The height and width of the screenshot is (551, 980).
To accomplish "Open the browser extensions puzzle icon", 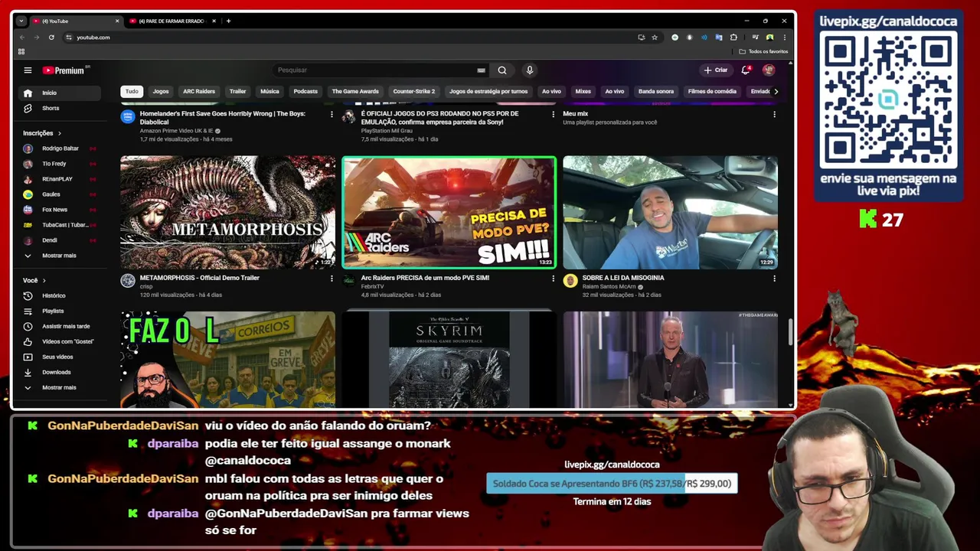I will [733, 37].
